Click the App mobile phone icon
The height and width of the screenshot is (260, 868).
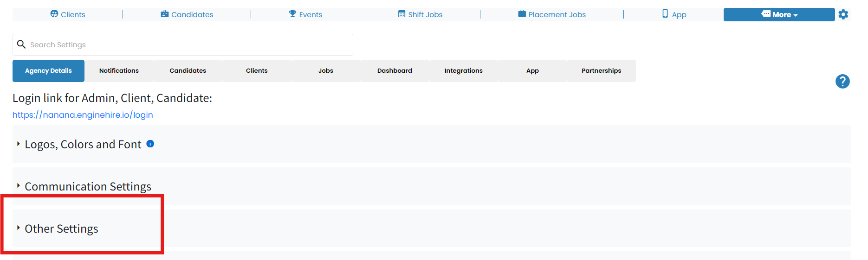pyautogui.click(x=665, y=14)
